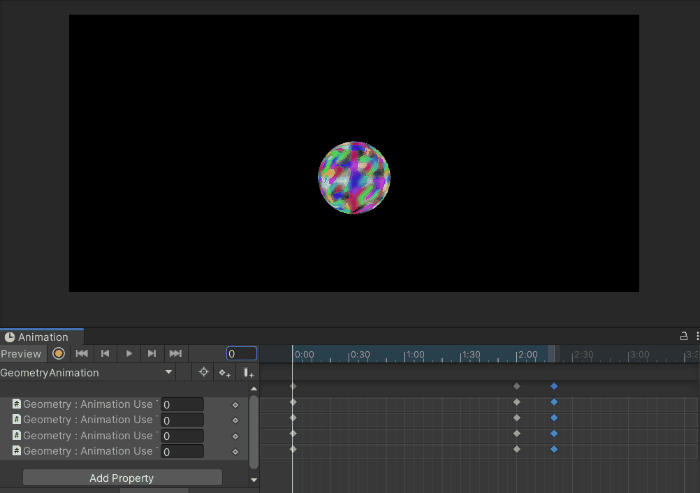The height and width of the screenshot is (493, 700).
Task: Toggle the Animation window lock icon
Action: [x=683, y=336]
